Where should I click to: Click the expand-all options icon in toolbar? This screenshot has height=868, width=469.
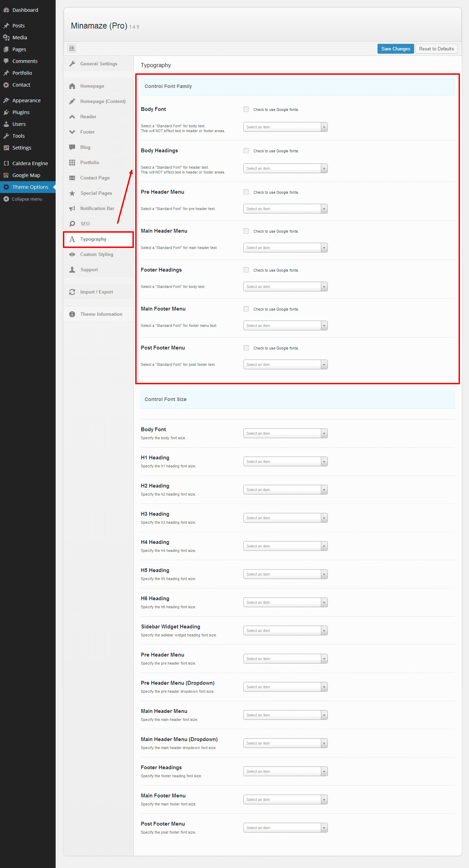point(72,48)
